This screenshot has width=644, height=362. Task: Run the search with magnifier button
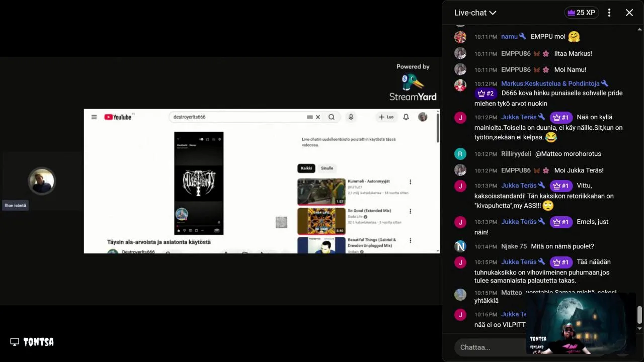[332, 117]
